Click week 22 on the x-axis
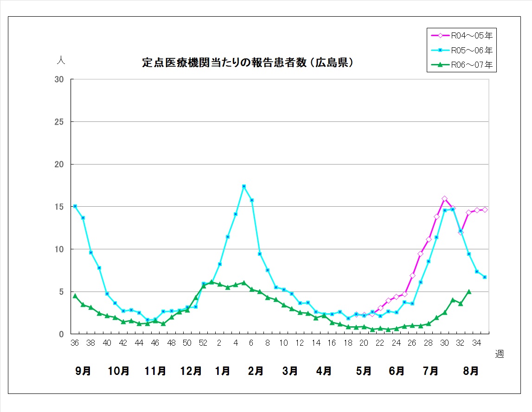The height and width of the screenshot is (412, 532). [380, 343]
